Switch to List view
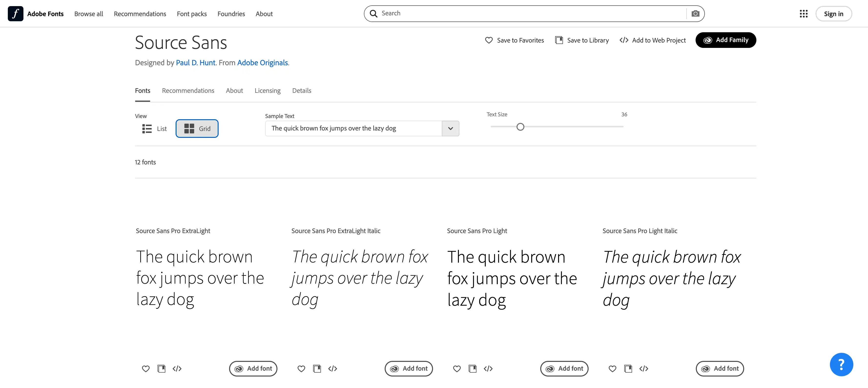The width and height of the screenshot is (868, 388). point(154,129)
